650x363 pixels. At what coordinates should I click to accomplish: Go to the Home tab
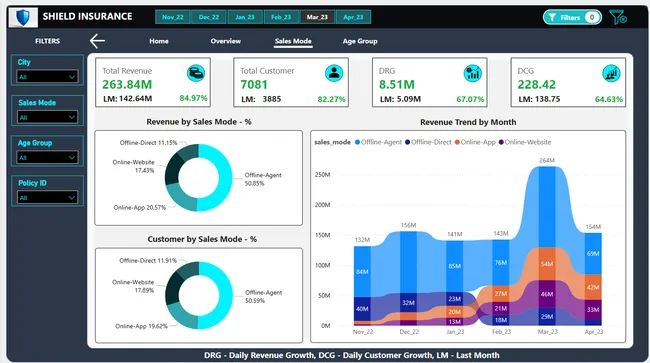(159, 41)
